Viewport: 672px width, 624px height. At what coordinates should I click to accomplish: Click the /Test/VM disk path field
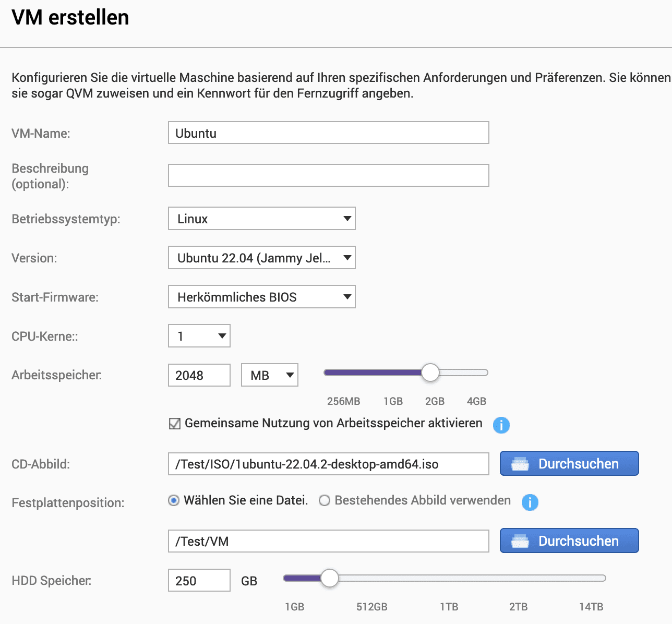tap(329, 541)
